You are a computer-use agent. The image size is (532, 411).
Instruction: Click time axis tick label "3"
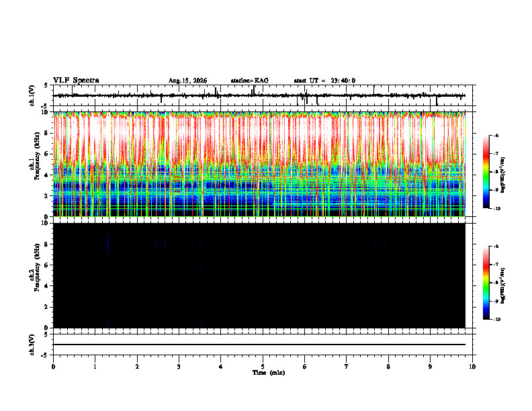coord(179,367)
